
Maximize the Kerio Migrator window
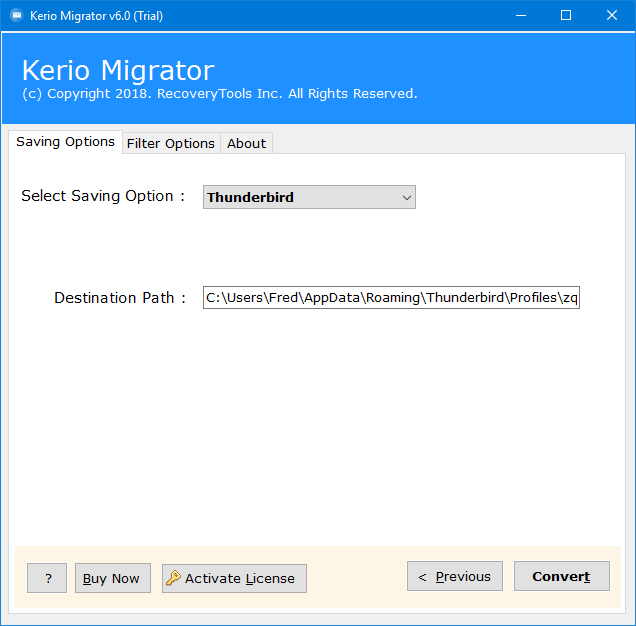click(x=566, y=15)
